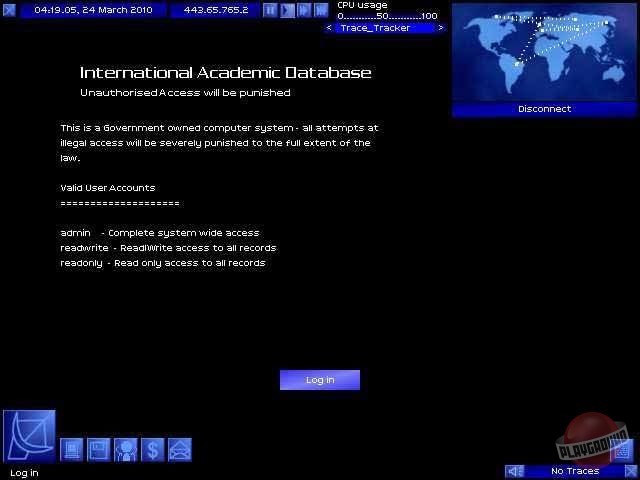Open the agent status person icon
Viewport: 640px width, 480px height.
pos(125,450)
